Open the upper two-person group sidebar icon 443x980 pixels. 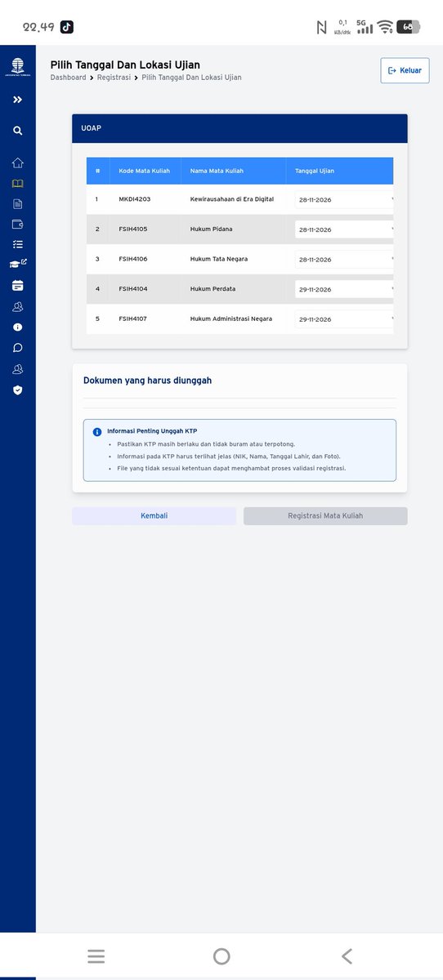(18, 307)
